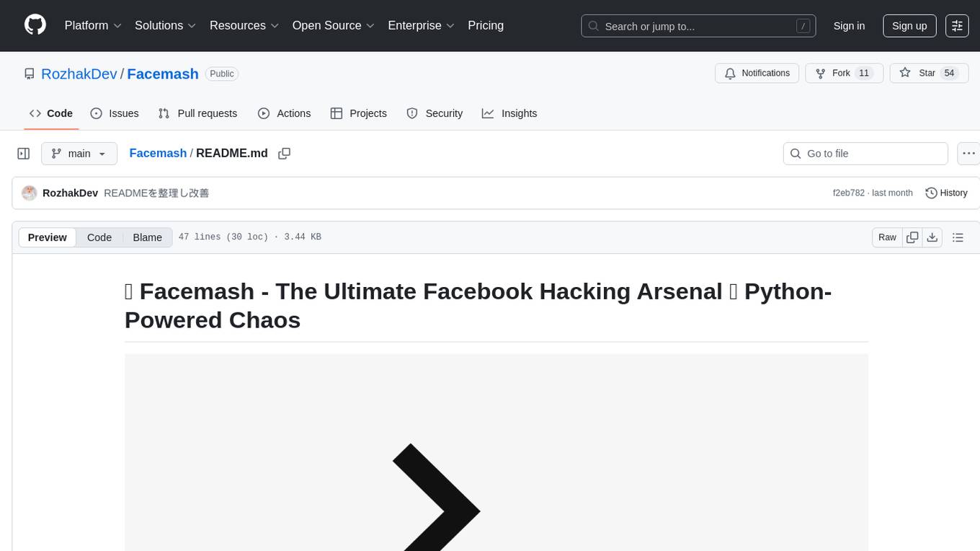Viewport: 980px width, 551px height.
Task: Open the document outline icon
Action: tap(958, 237)
